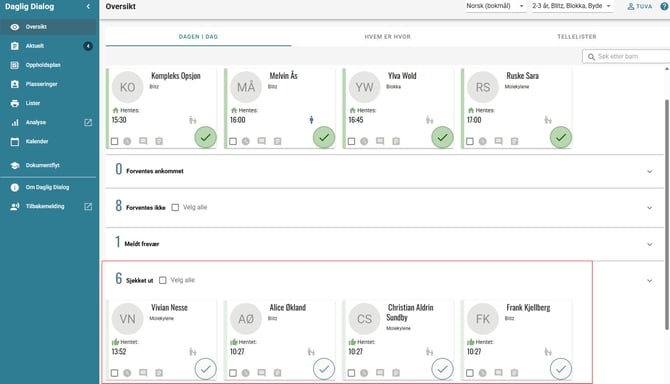
Task: Click check circle on Frank Kjellberg card
Action: (x=561, y=369)
